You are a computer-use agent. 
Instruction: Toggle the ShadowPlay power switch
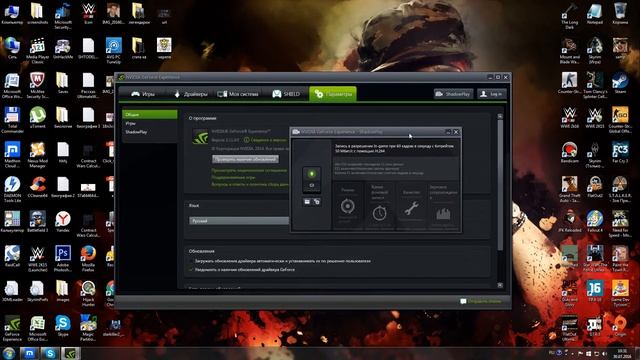pos(311,180)
